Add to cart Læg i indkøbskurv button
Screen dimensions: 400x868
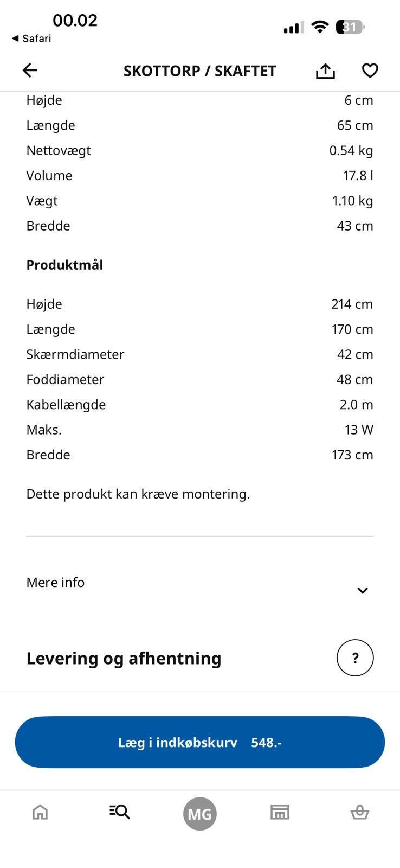(x=200, y=742)
